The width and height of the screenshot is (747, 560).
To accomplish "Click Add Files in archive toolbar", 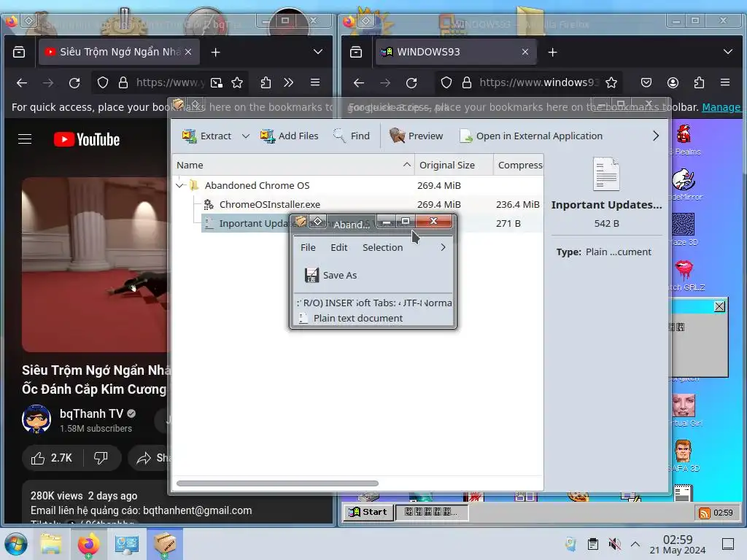I will coord(289,136).
